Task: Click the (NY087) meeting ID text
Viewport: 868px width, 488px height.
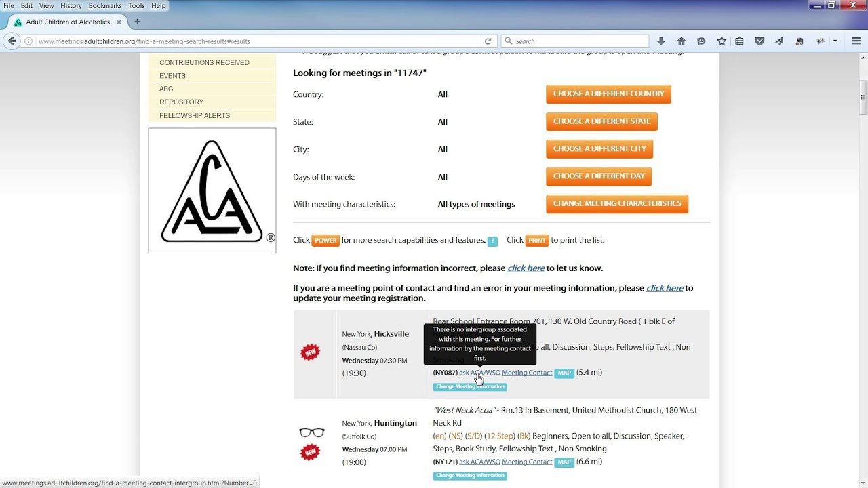Action: click(445, 373)
